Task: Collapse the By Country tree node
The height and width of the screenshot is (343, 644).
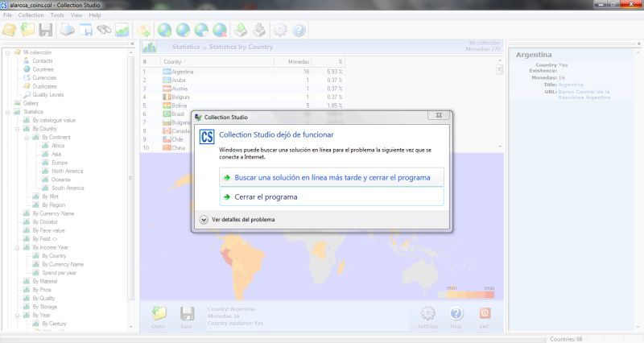Action: click(17, 129)
